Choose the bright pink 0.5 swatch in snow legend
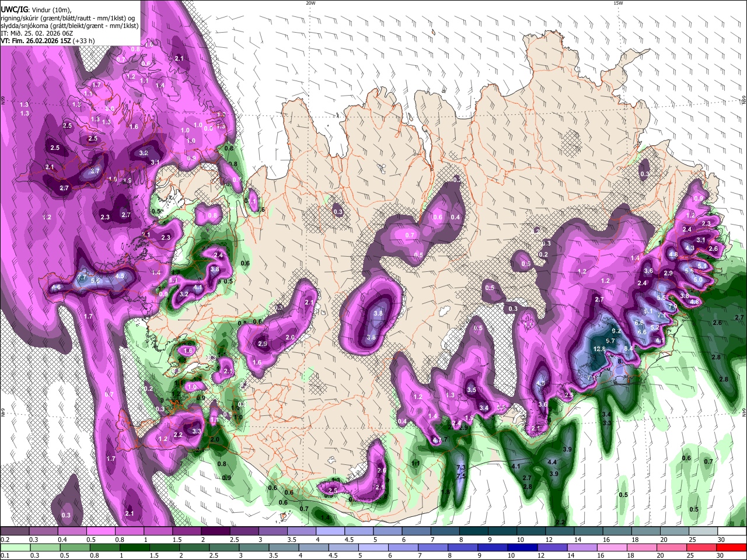The height and width of the screenshot is (560, 747). (x=100, y=531)
